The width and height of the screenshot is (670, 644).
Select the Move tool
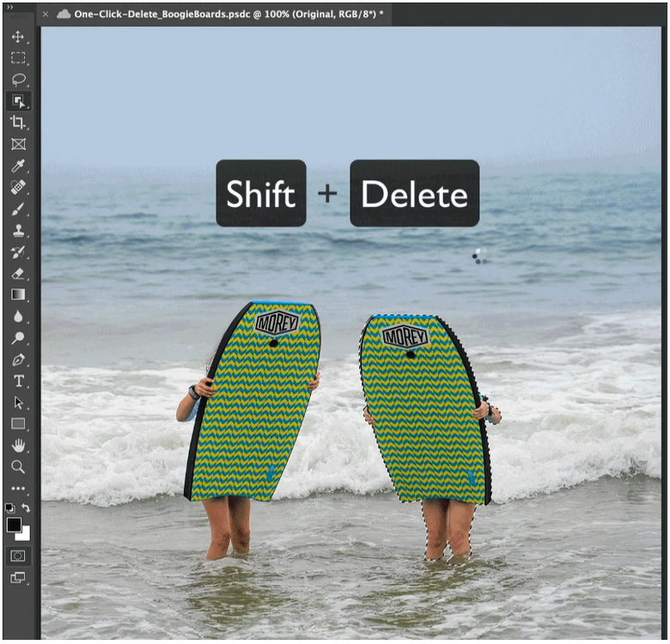(18, 37)
